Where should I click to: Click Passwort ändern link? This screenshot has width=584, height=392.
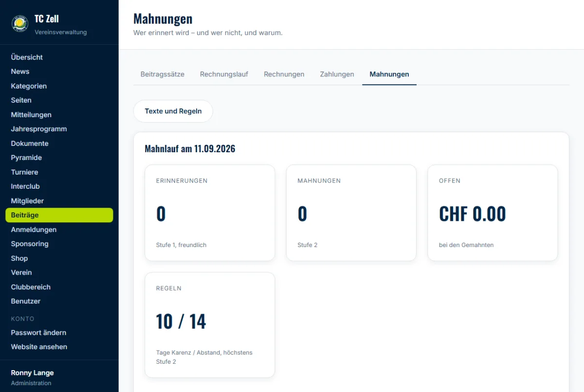click(59, 332)
